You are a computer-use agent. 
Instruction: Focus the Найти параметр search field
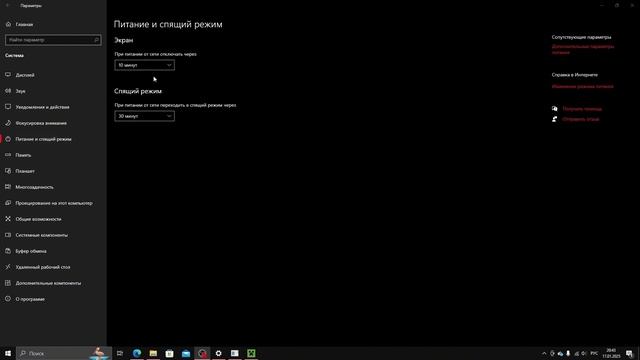(x=53, y=40)
